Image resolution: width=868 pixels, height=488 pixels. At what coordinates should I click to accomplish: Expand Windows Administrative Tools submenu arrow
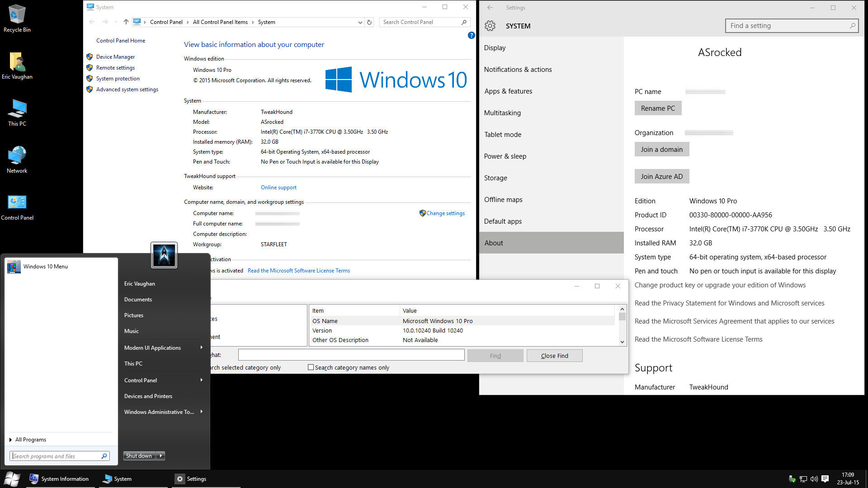(x=201, y=412)
